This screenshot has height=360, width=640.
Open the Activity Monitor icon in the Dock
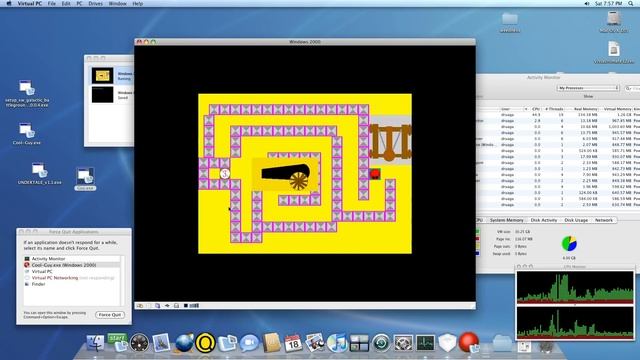coord(425,343)
